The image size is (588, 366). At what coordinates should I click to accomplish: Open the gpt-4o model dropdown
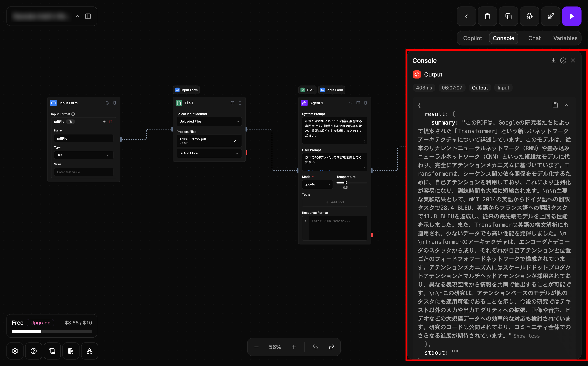pos(317,184)
